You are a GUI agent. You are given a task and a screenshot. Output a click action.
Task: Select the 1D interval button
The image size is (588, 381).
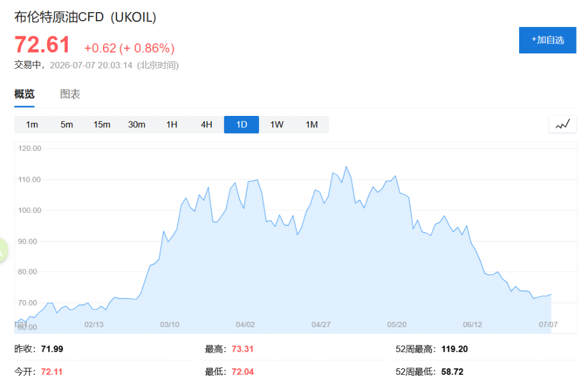[242, 125]
